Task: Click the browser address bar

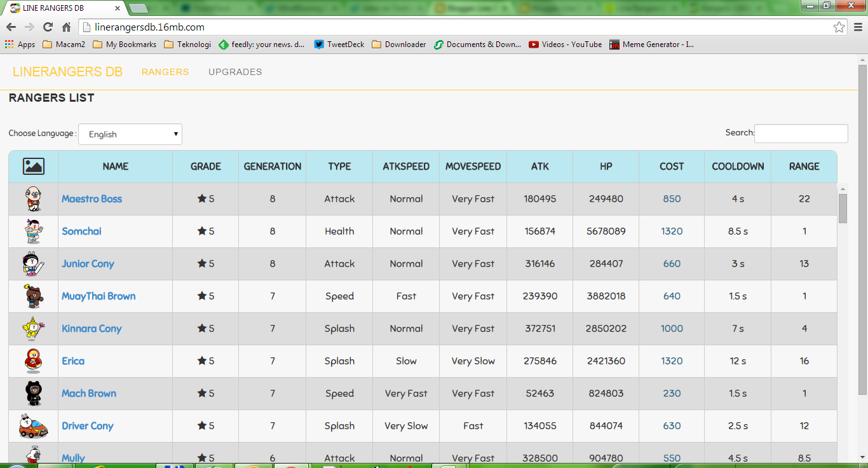Action: click(x=454, y=27)
